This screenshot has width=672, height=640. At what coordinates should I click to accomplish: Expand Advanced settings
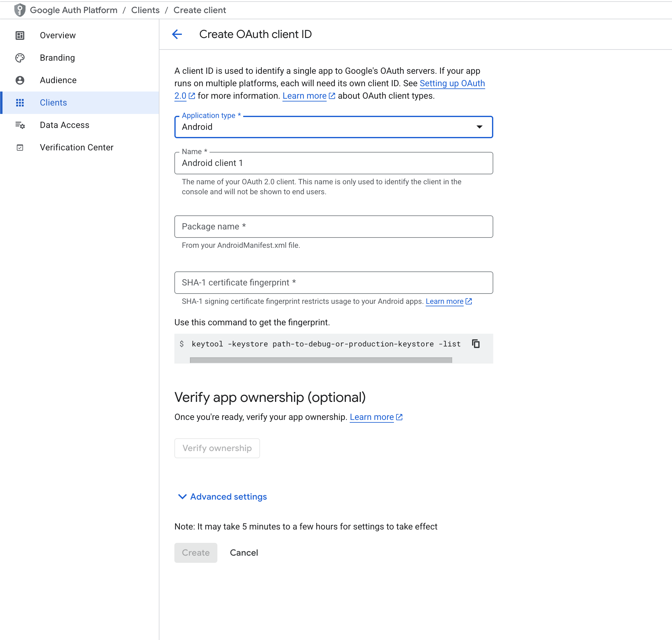tap(222, 497)
